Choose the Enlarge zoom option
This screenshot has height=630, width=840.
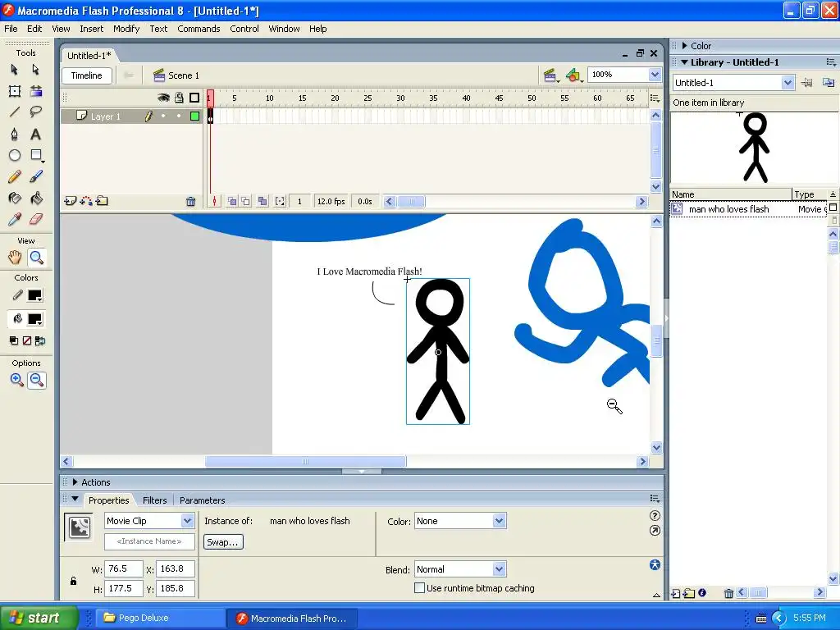[16, 380]
